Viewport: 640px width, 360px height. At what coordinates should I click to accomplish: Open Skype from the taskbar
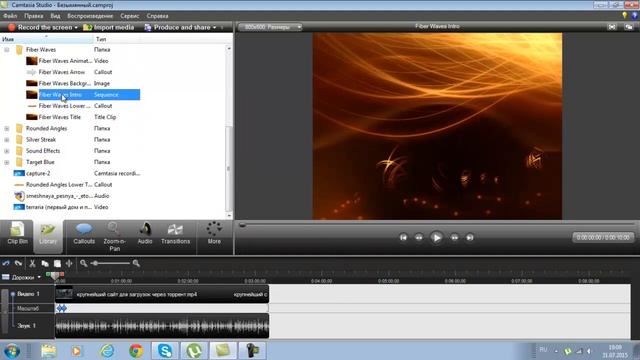click(165, 351)
